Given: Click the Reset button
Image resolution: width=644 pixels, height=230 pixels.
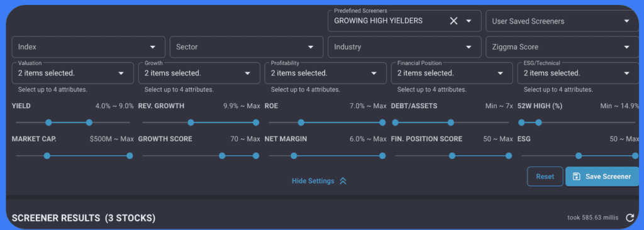Looking at the screenshot, I should coord(545,177).
